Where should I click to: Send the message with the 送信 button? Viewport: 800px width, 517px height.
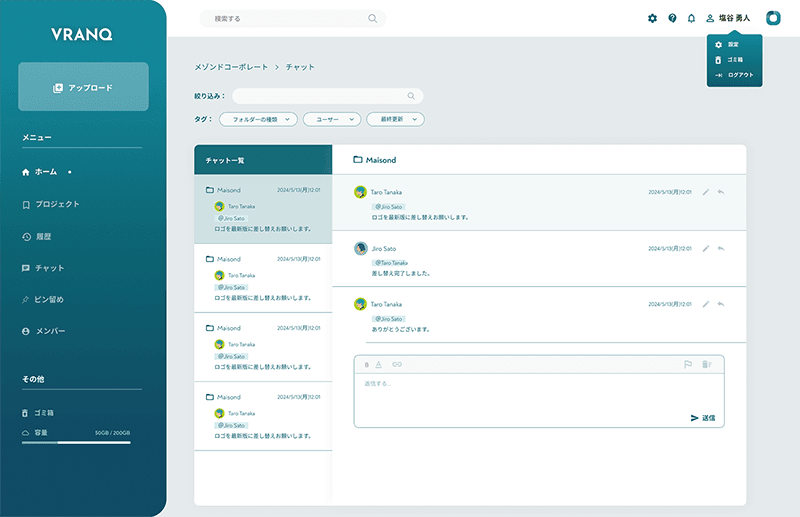click(703, 418)
